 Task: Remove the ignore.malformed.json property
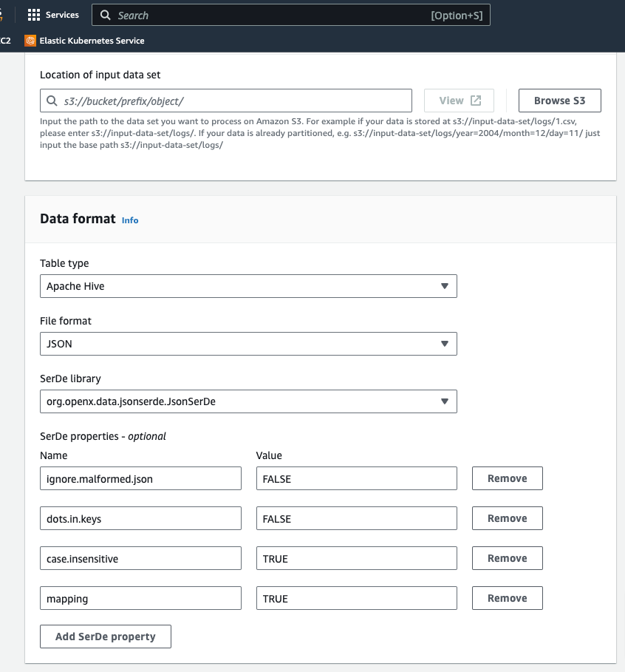[507, 478]
